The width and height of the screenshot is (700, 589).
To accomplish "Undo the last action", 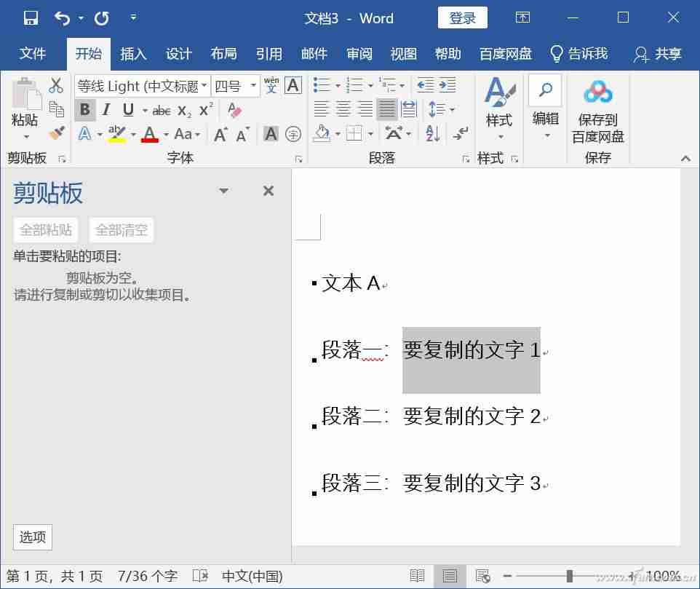I will [62, 18].
